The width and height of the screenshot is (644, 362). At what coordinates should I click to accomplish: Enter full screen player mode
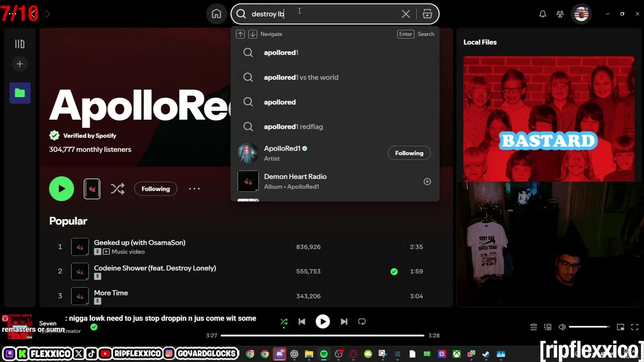[634, 327]
